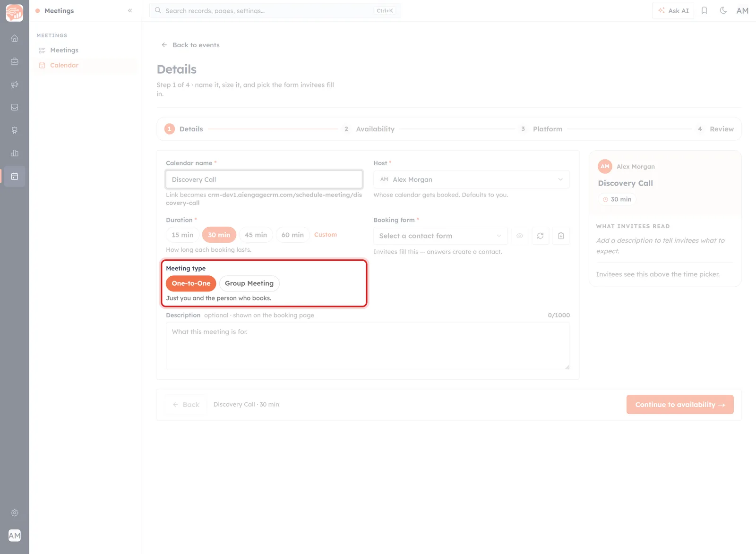Click the Description text area
The width and height of the screenshot is (756, 554).
[x=368, y=346]
